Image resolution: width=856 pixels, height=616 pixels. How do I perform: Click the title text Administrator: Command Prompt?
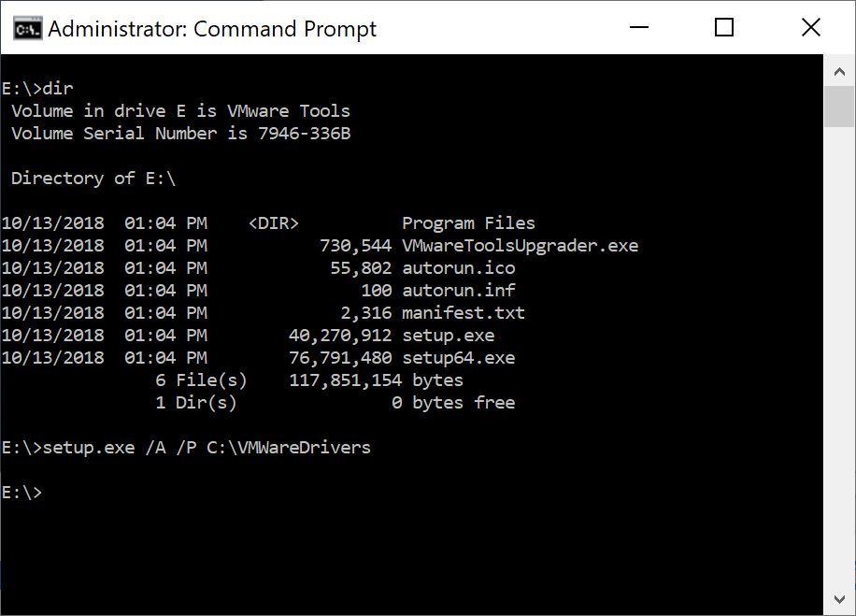(x=212, y=29)
